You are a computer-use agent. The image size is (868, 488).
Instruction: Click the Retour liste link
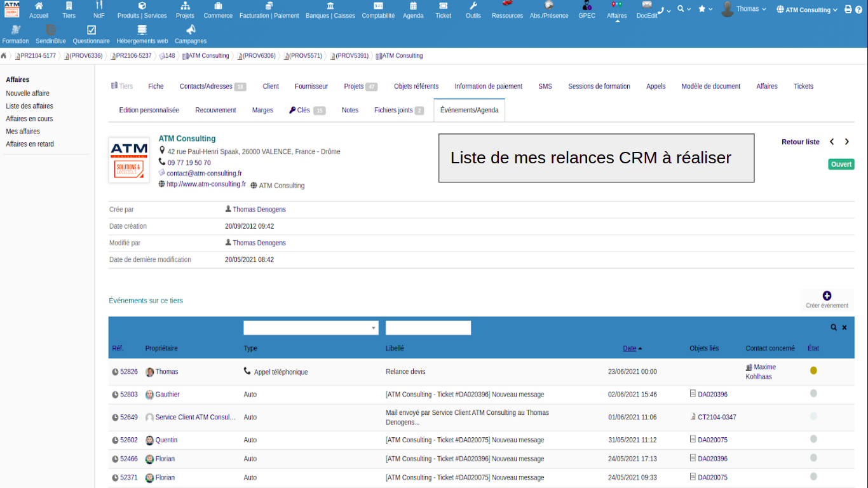tap(801, 142)
